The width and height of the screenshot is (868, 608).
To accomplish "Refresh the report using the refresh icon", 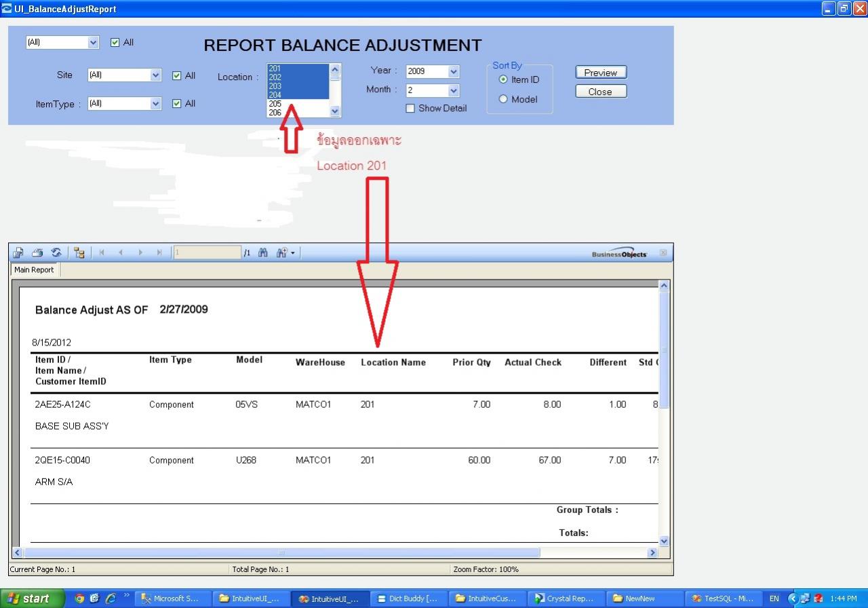I will (56, 252).
